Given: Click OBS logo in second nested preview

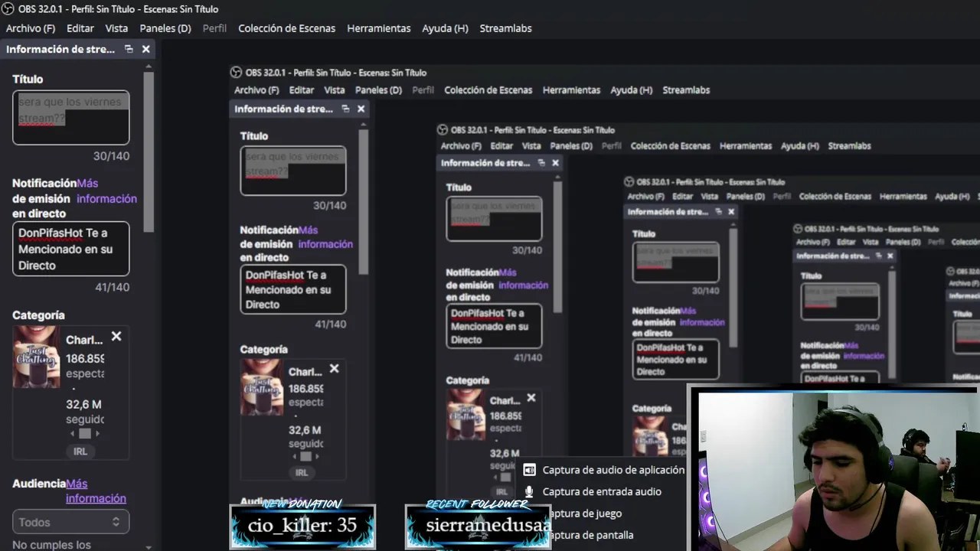Looking at the screenshot, I should (x=442, y=130).
